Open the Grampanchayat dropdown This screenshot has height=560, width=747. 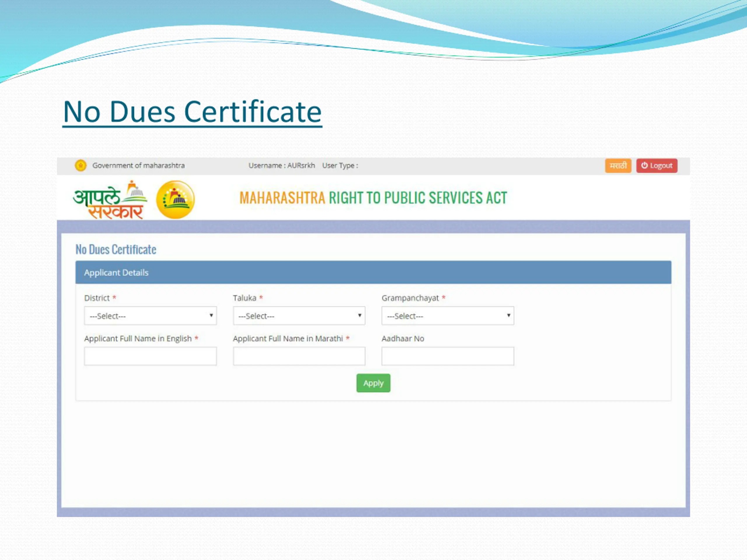pyautogui.click(x=448, y=316)
